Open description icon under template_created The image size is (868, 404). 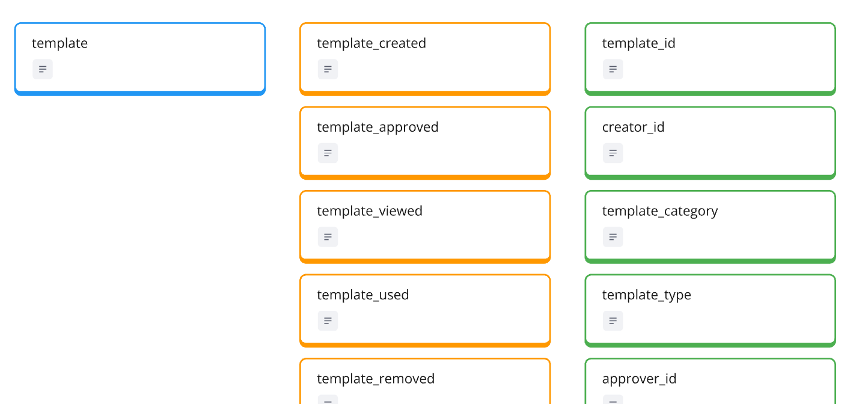pyautogui.click(x=328, y=69)
